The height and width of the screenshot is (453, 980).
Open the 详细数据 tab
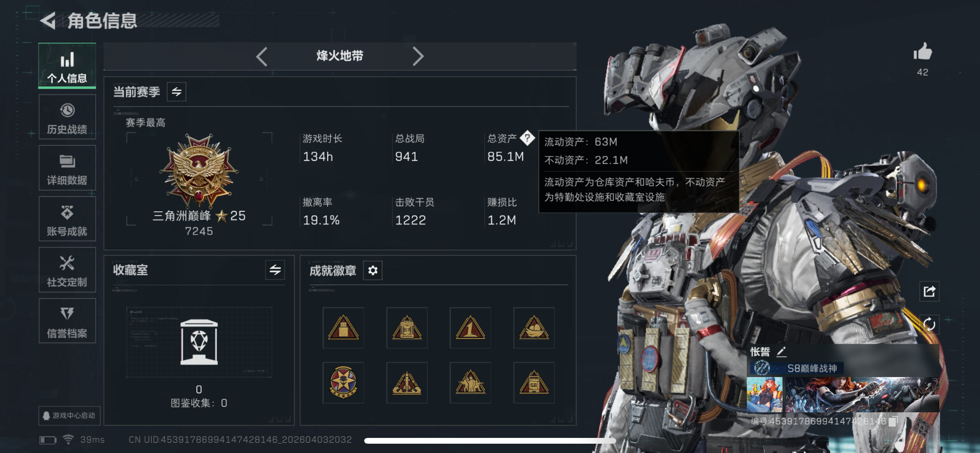[x=67, y=168]
